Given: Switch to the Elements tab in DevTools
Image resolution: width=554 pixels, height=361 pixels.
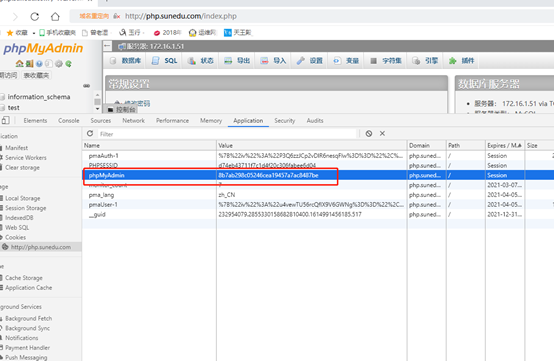Looking at the screenshot, I should click(x=35, y=120).
